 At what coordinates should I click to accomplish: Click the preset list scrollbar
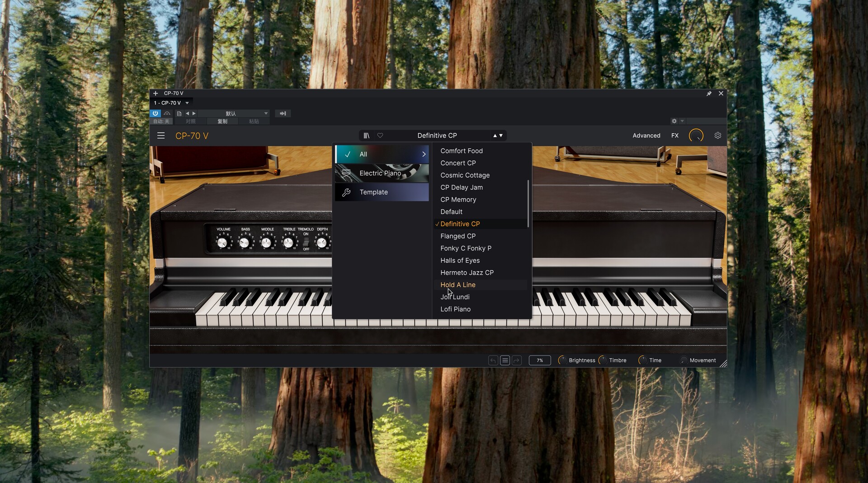528,204
